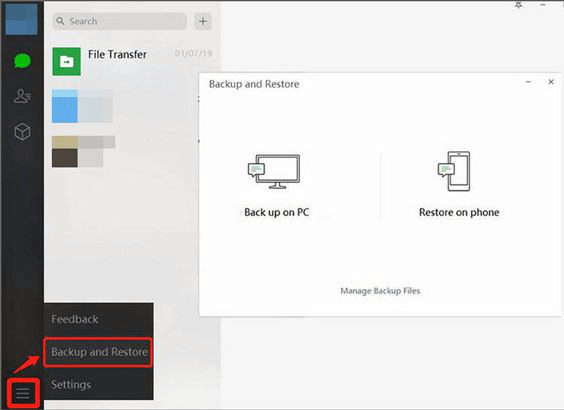Open the hamburger menu at sidebar bottom
This screenshot has width=564, height=410.
tap(23, 393)
